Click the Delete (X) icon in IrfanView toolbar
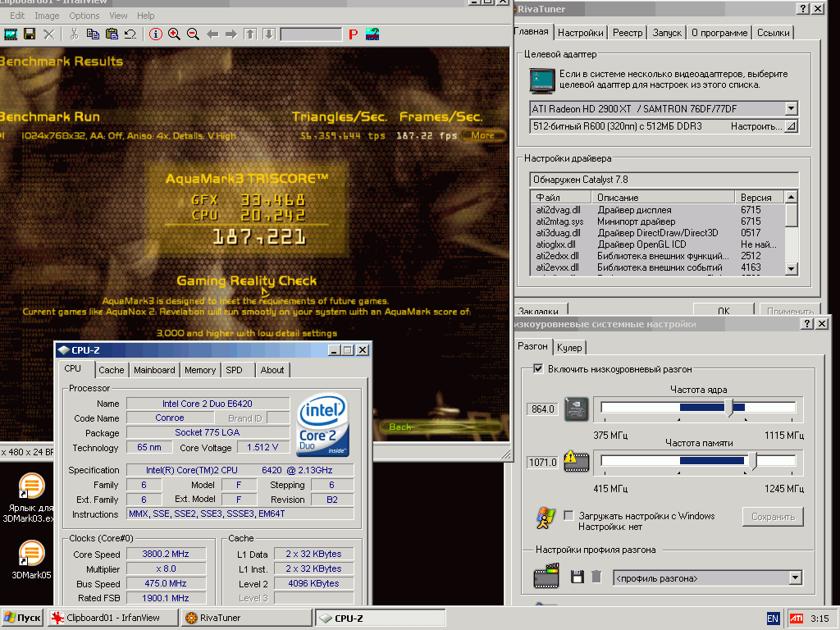840x630 pixels. (48, 34)
